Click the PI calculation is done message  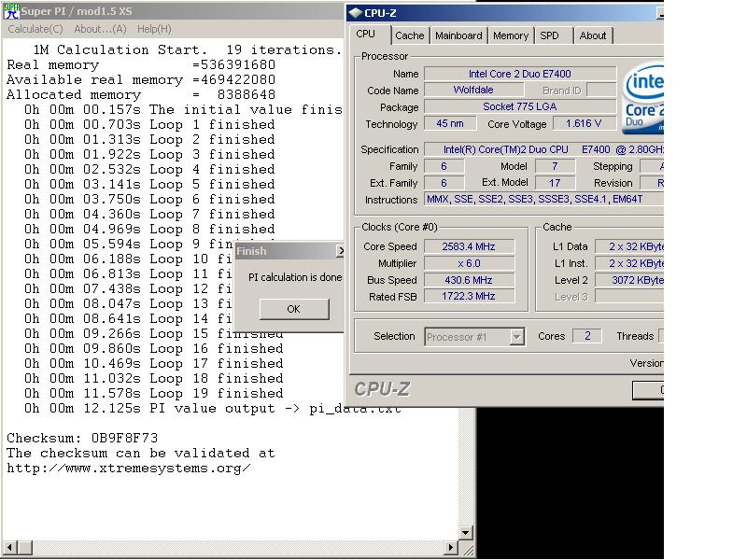(295, 277)
